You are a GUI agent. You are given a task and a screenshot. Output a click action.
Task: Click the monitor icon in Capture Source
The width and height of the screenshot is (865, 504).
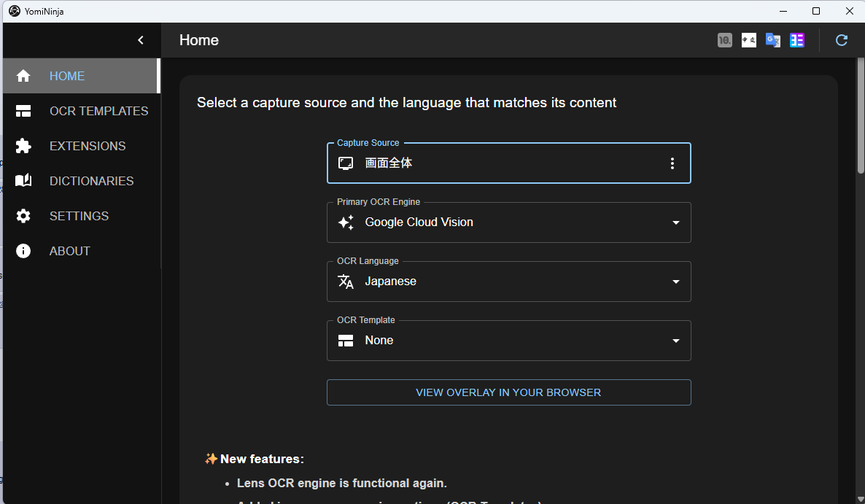coord(346,163)
